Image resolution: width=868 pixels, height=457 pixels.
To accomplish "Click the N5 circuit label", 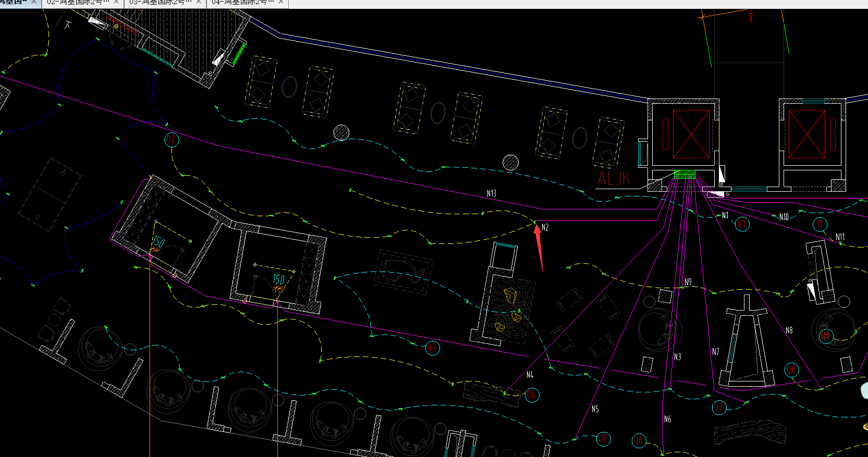I will pos(595,409).
